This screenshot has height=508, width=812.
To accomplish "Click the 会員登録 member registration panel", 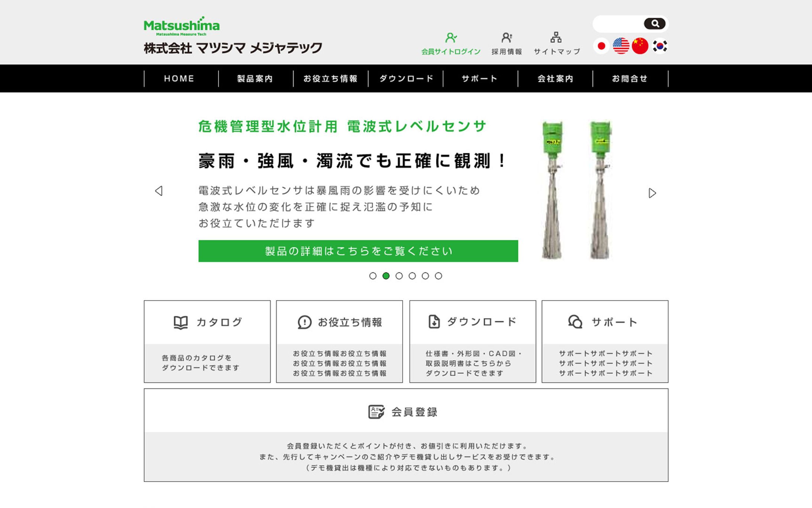I will (406, 435).
